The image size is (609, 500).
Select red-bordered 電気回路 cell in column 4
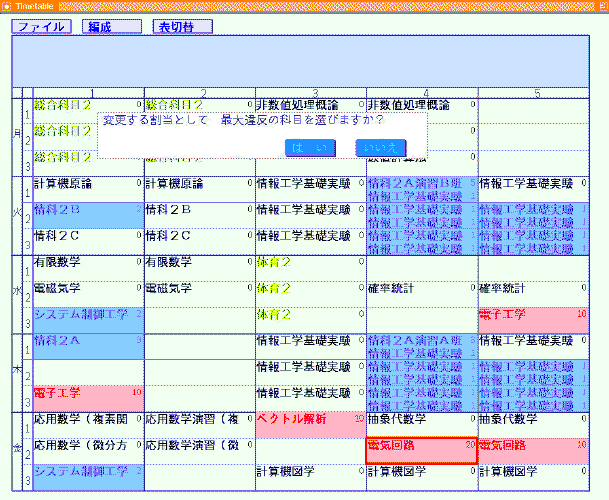(421, 445)
